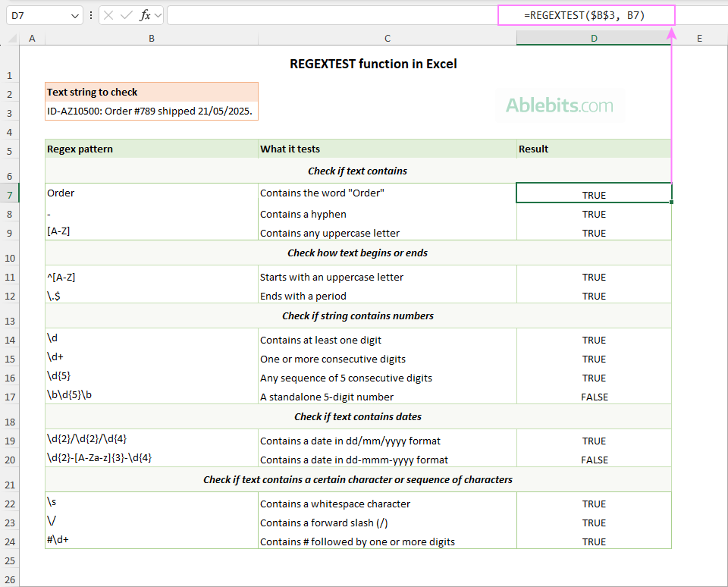This screenshot has width=728, height=587.
Task: Select the FALSE result for standalone 5-digit
Action: point(594,397)
